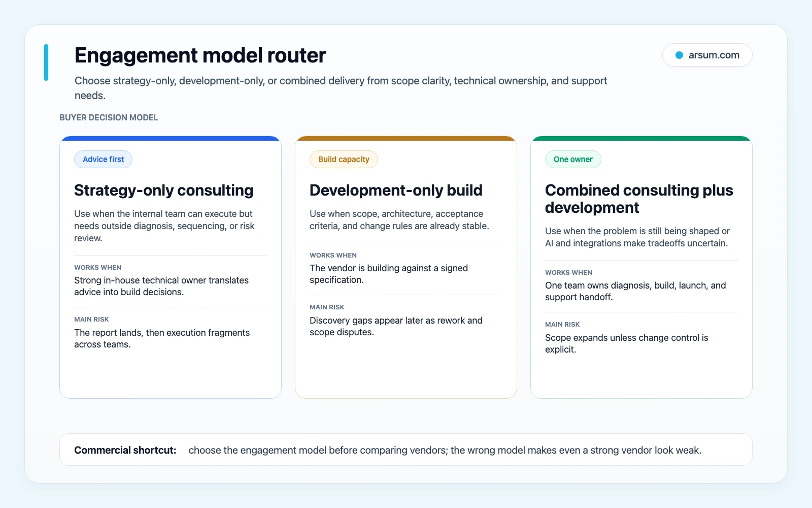The width and height of the screenshot is (812, 508).
Task: Click 'Scope expands unless change control' text
Action: tap(627, 343)
